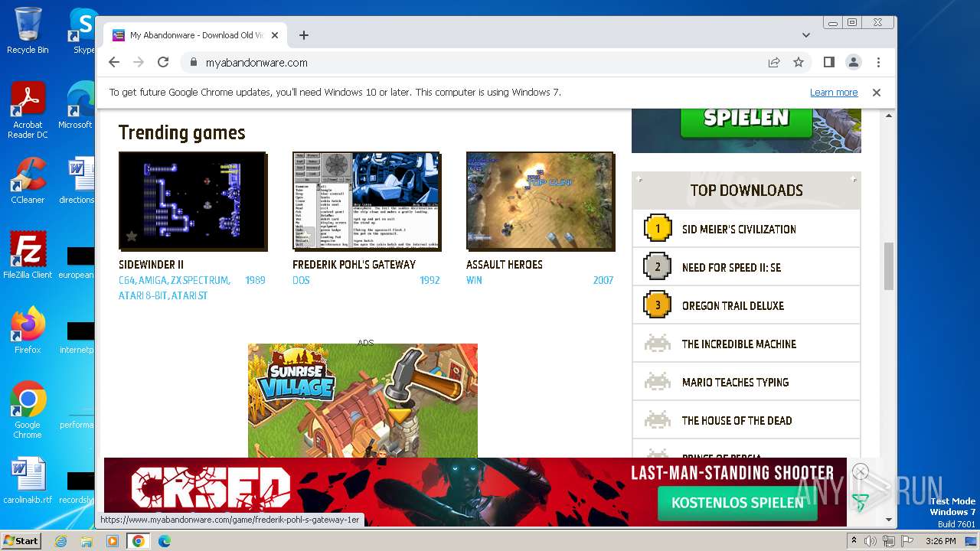Click the gold number 1 rank badge
Image resolution: width=980 pixels, height=551 pixels.
(x=657, y=228)
